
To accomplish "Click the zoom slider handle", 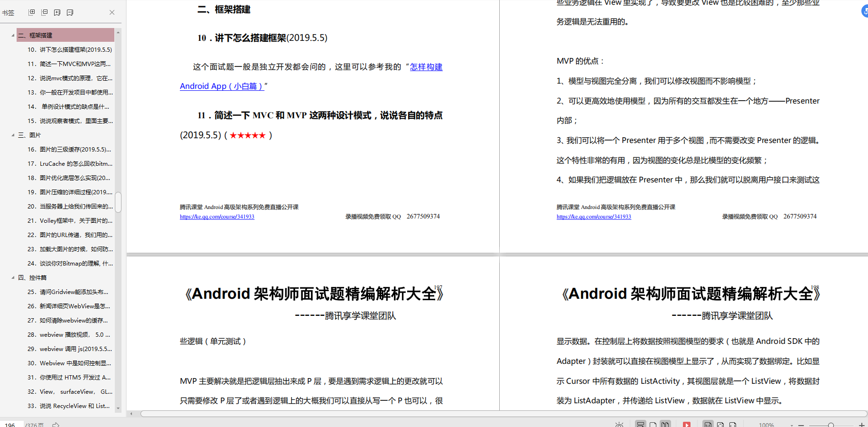I will pos(831,425).
